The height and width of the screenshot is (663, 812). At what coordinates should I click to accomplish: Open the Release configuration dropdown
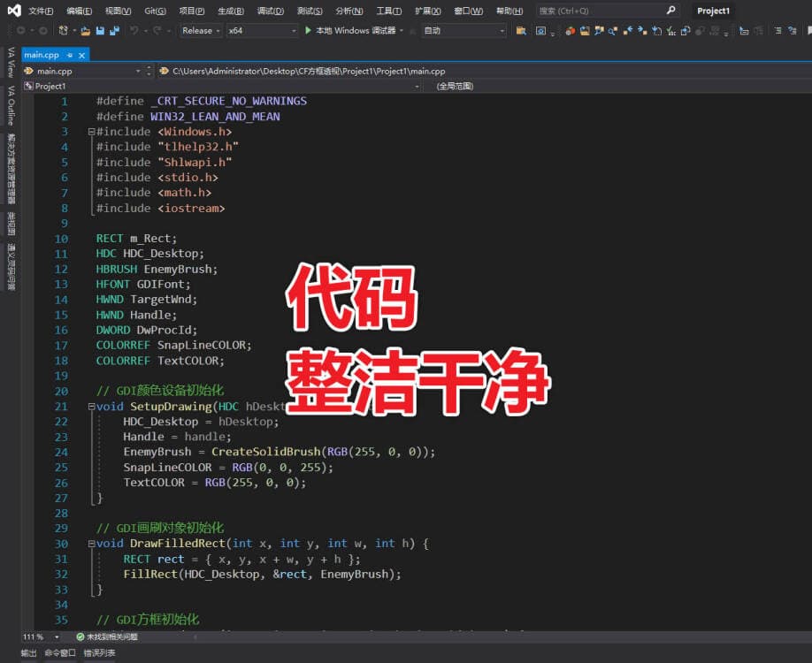tap(201, 30)
